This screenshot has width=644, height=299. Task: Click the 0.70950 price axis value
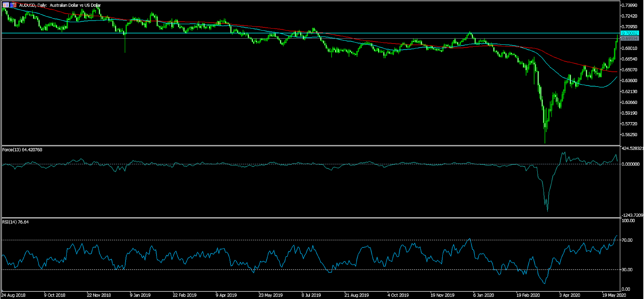click(x=630, y=27)
